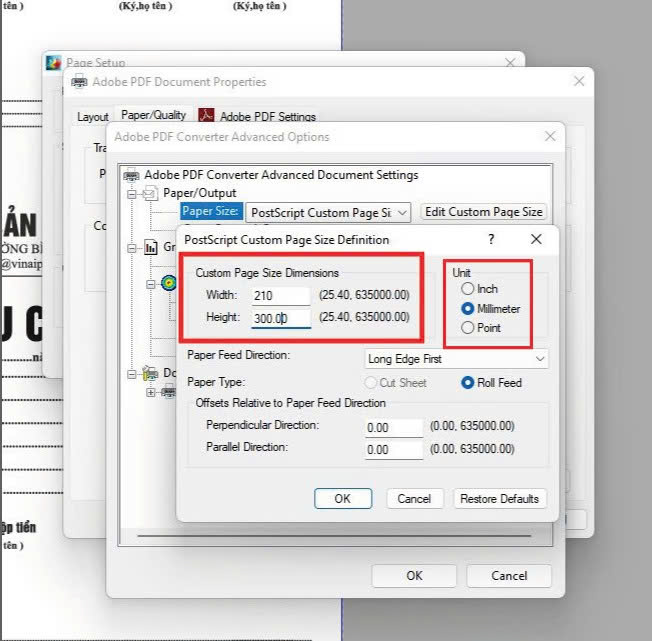The height and width of the screenshot is (641, 652).
Task: Click Restore Defaults button
Action: coord(499,498)
